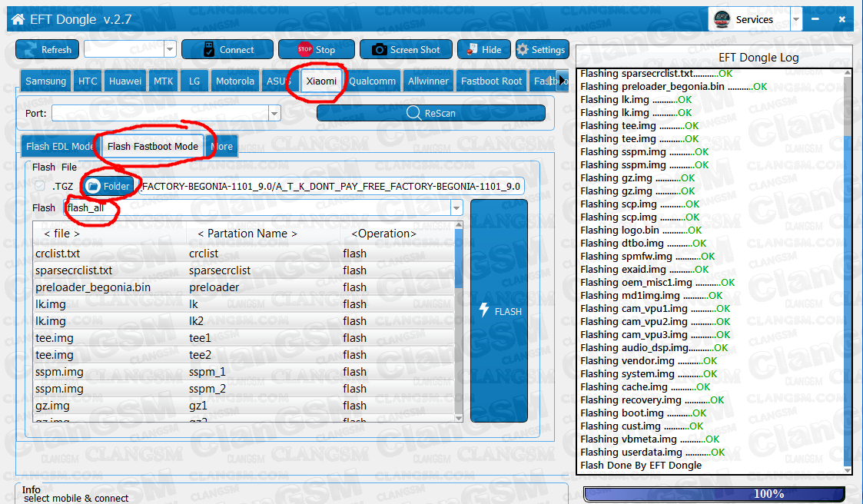Switch to the Motorola tab
This screenshot has width=863, height=504.
(235, 81)
